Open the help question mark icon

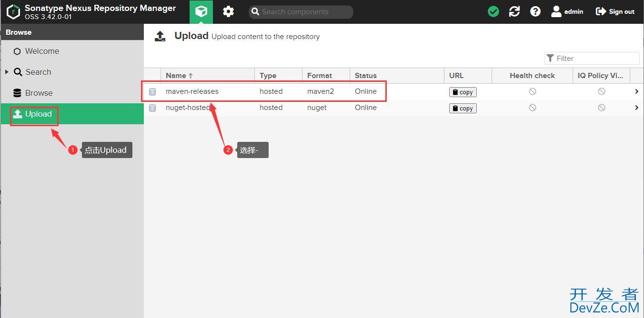pyautogui.click(x=535, y=11)
